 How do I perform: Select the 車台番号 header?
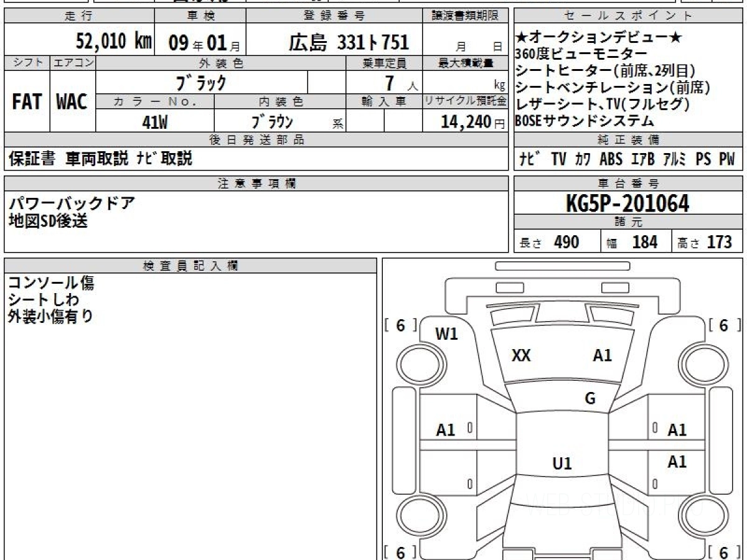628,184
